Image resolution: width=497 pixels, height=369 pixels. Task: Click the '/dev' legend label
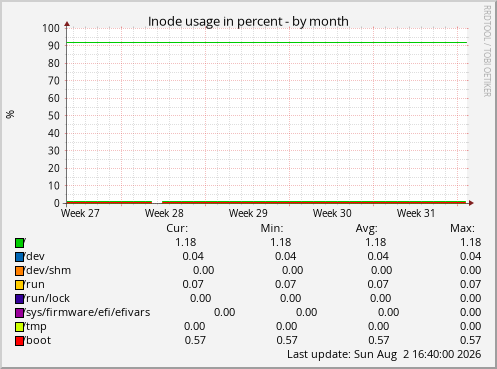pyautogui.click(x=35, y=256)
